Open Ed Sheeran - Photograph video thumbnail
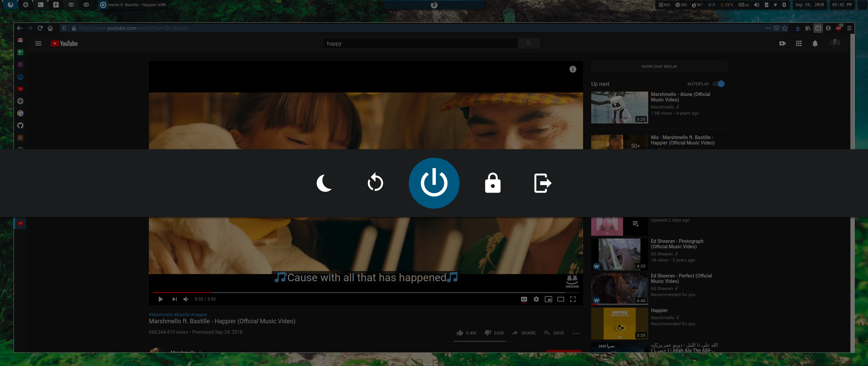 click(619, 254)
